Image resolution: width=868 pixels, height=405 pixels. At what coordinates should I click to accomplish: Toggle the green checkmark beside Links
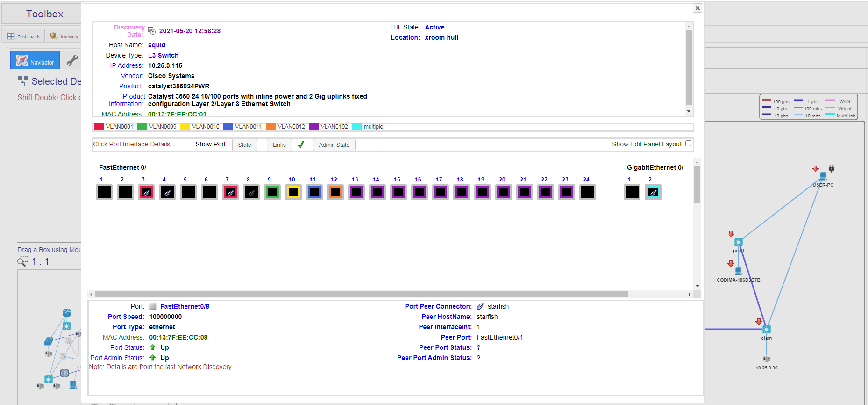point(300,145)
